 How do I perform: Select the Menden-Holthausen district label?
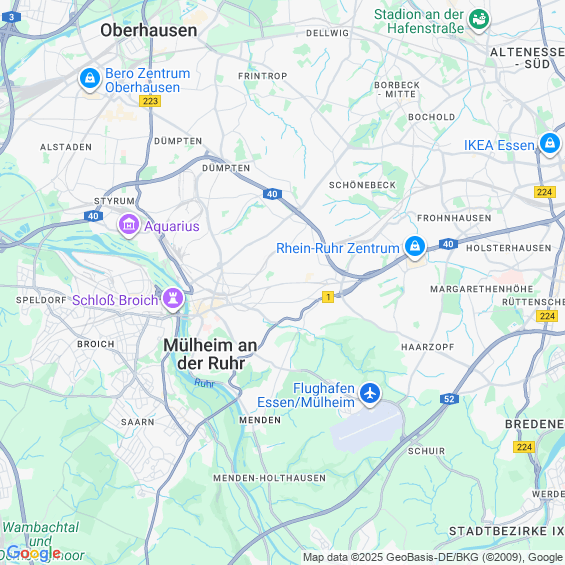click(270, 478)
